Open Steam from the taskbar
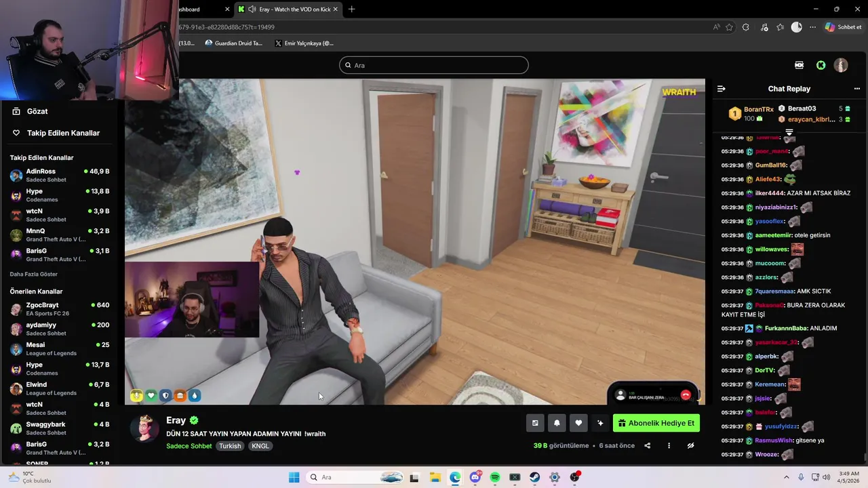 point(535,477)
